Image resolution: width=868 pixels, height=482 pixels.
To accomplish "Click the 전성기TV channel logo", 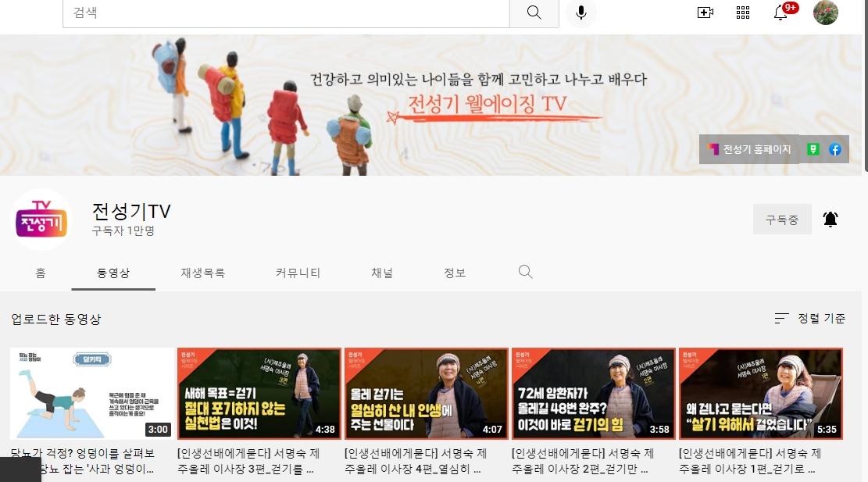I will click(41, 220).
